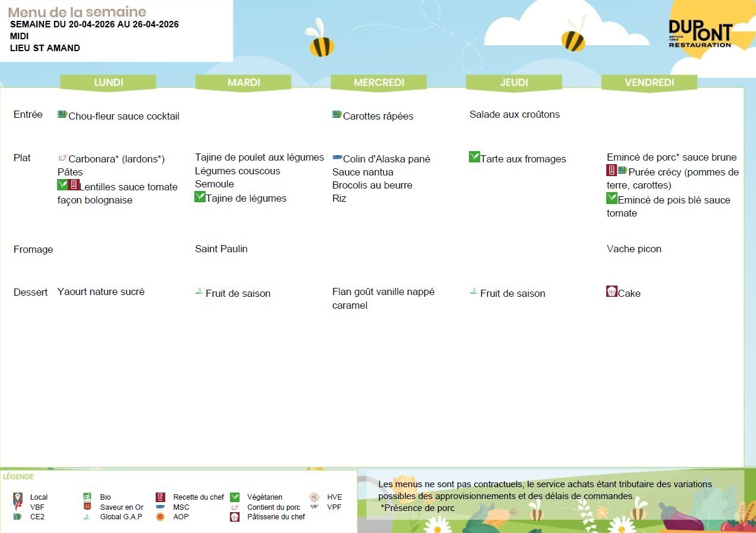Click the Recette du chef legend icon
756x533 pixels.
click(x=160, y=497)
